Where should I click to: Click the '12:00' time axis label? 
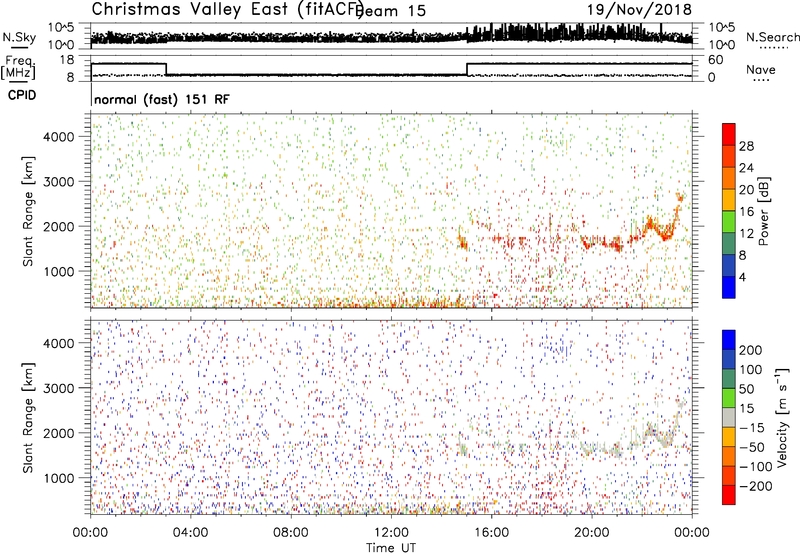point(391,533)
